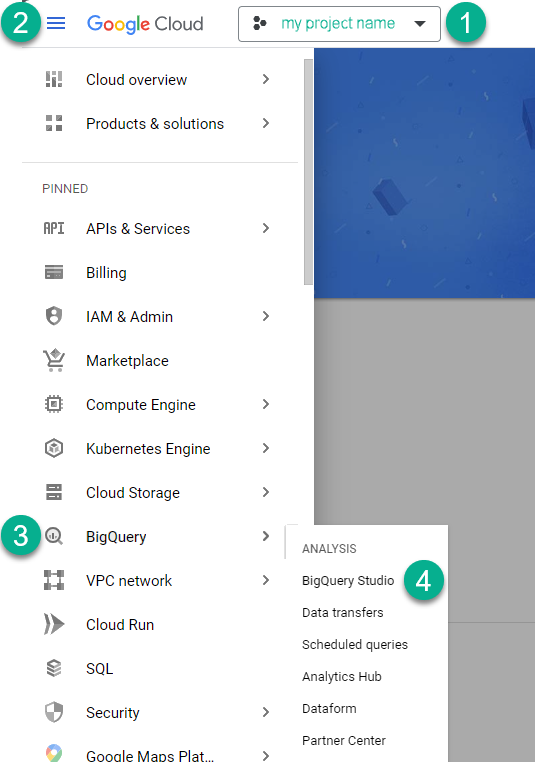Expand the APIs & Services chevron
The width and height of the screenshot is (535, 762).
click(x=266, y=228)
